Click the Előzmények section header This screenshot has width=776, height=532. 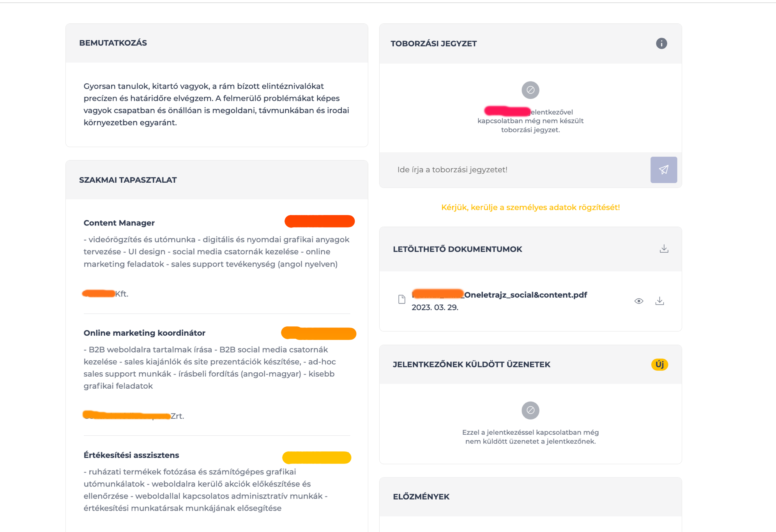pos(421,497)
